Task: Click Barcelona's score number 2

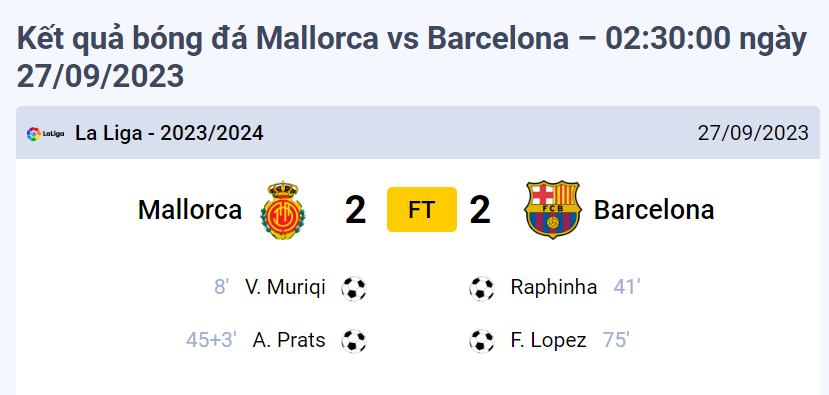Action: pyautogui.click(x=480, y=209)
